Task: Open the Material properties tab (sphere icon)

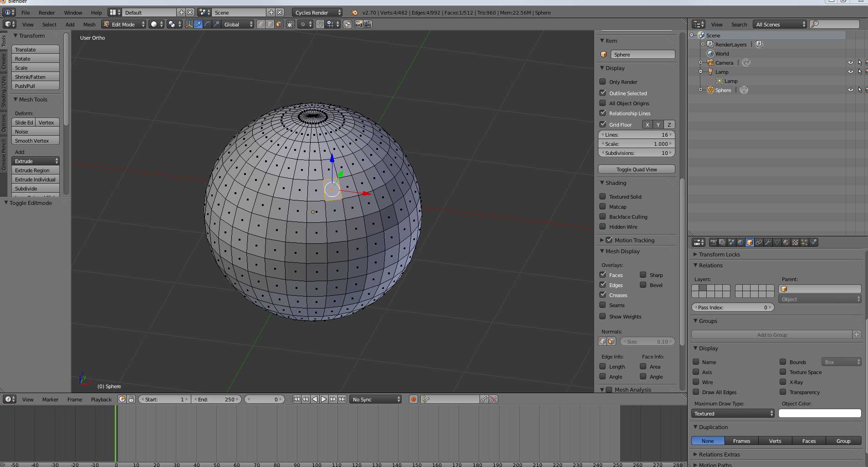Action: coord(786,242)
